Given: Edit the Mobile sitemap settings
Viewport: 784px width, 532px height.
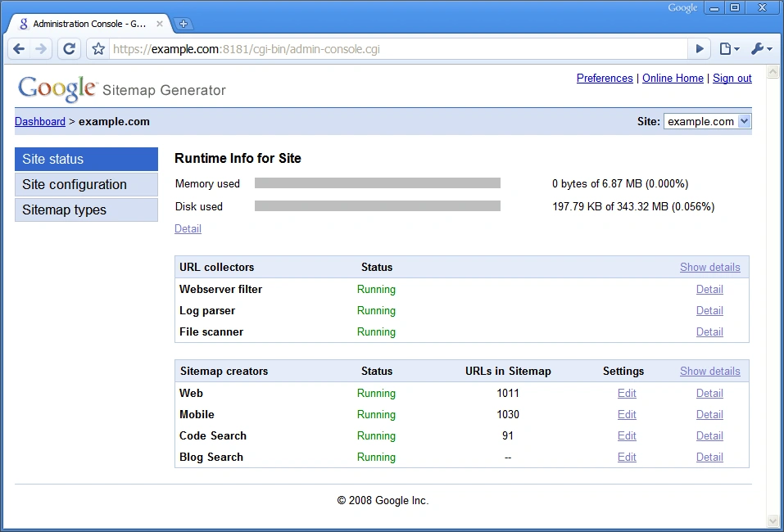Looking at the screenshot, I should (627, 414).
